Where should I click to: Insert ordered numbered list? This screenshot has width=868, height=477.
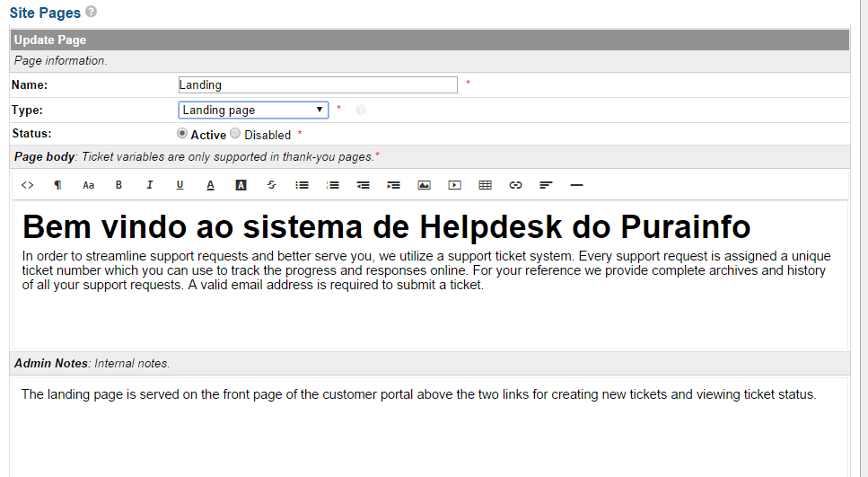[x=332, y=185]
